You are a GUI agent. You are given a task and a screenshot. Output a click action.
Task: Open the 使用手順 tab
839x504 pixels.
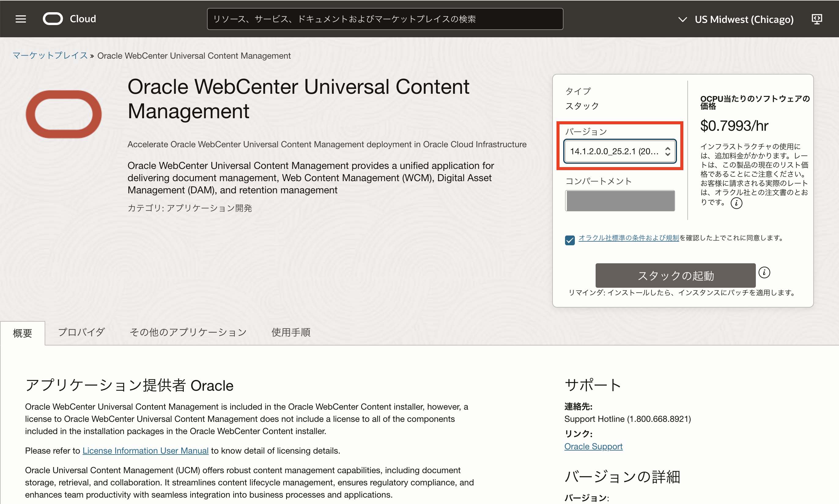291,332
